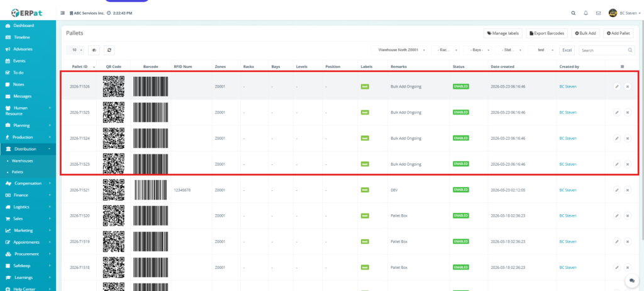Image resolution: width=644 pixels, height=291 pixels.
Task: Open the column options menu in table header
Action: coord(622,66)
